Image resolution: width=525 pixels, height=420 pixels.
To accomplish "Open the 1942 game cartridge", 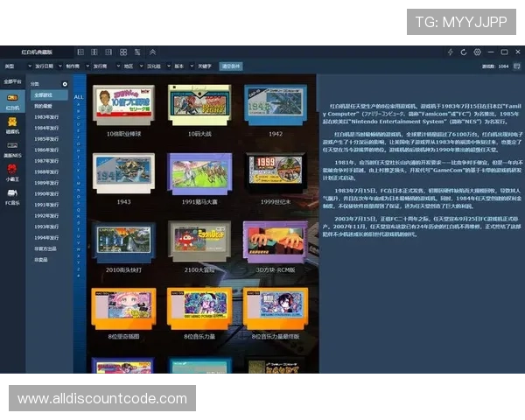I will point(276,105).
